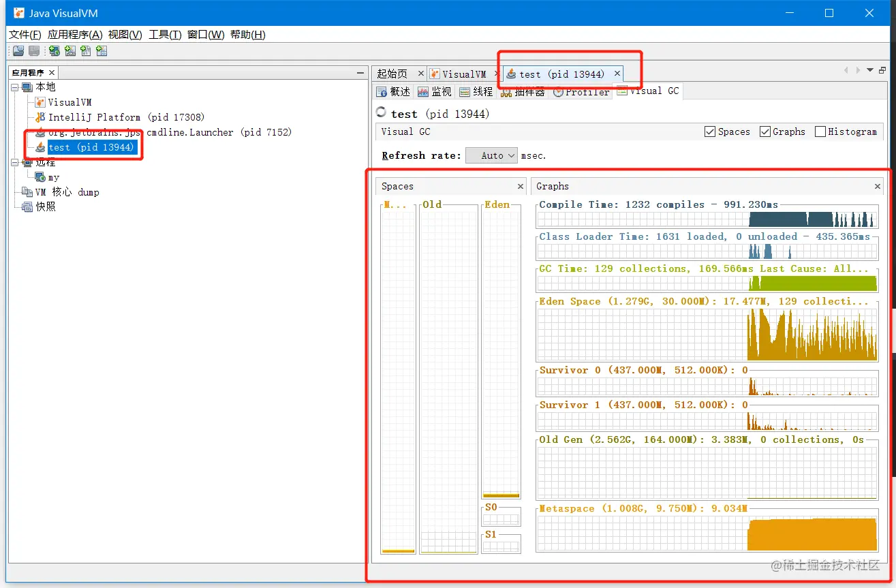Click the Class Loader Time graph

707,251
